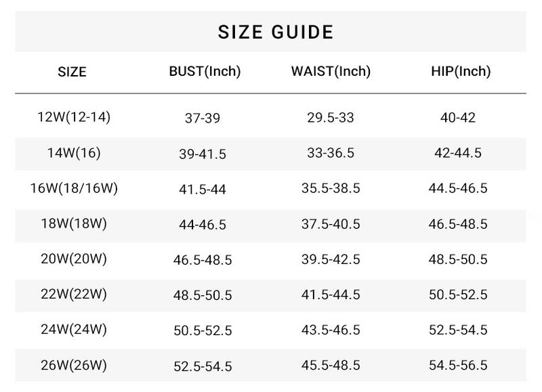The width and height of the screenshot is (542, 392).
Task: Click the BUST(Inch) column header
Action: tap(205, 71)
